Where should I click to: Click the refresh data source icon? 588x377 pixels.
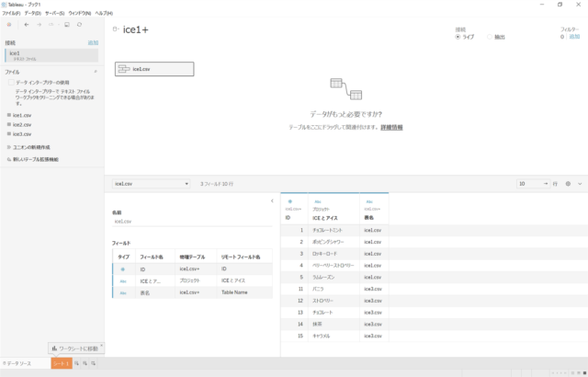coord(80,25)
